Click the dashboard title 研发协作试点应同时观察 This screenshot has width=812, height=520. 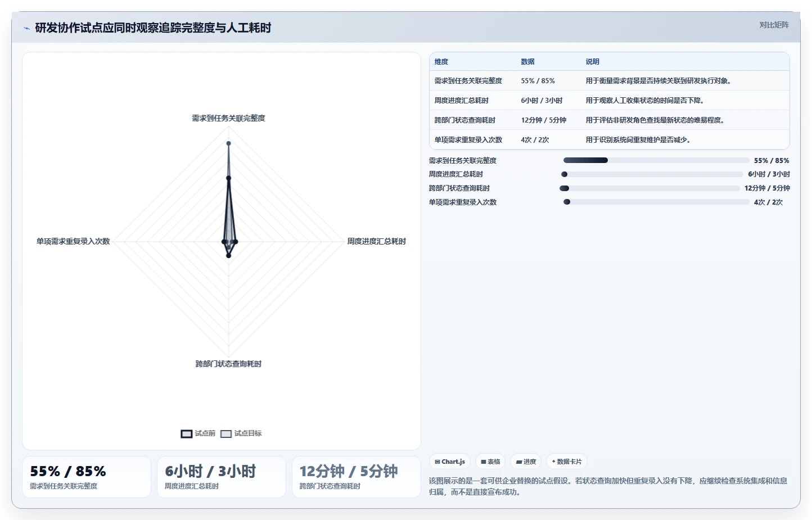tap(153, 28)
